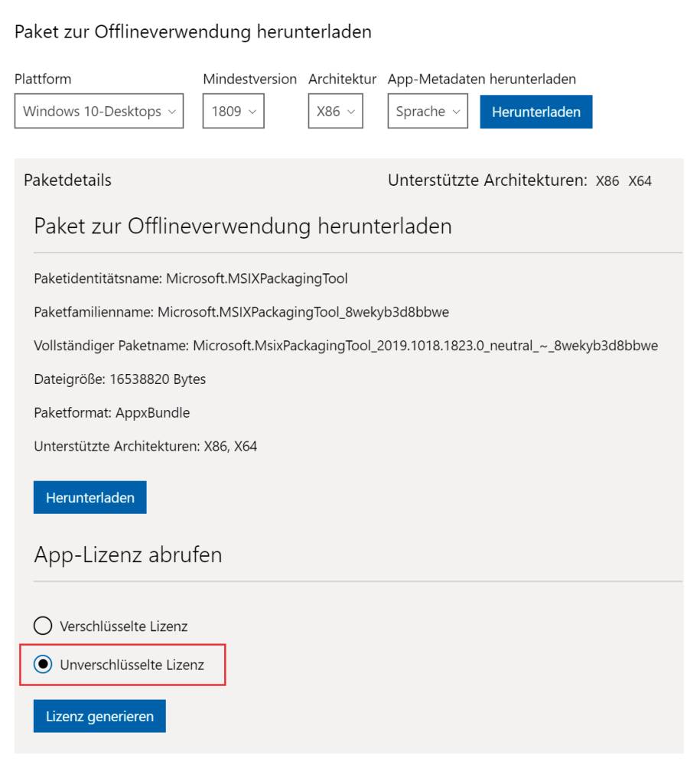Click the App-Lizenz abrufen heading
Image resolution: width=700 pixels, height=771 pixels.
pos(129,555)
